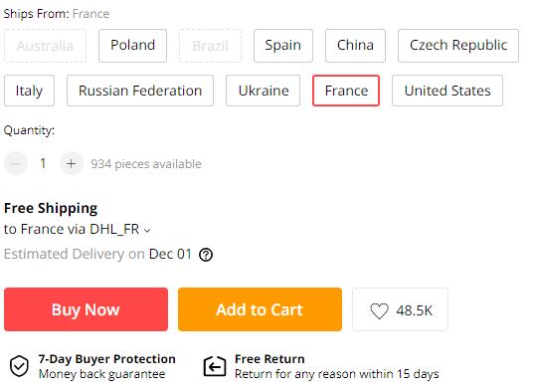533x392 pixels.
Task: Click the Add to Cart button
Action: (260, 309)
